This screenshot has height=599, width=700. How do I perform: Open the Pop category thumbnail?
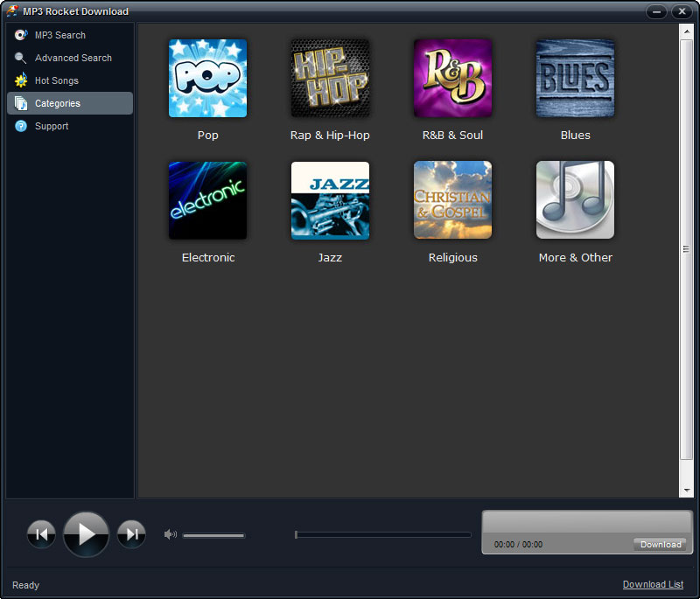point(207,78)
